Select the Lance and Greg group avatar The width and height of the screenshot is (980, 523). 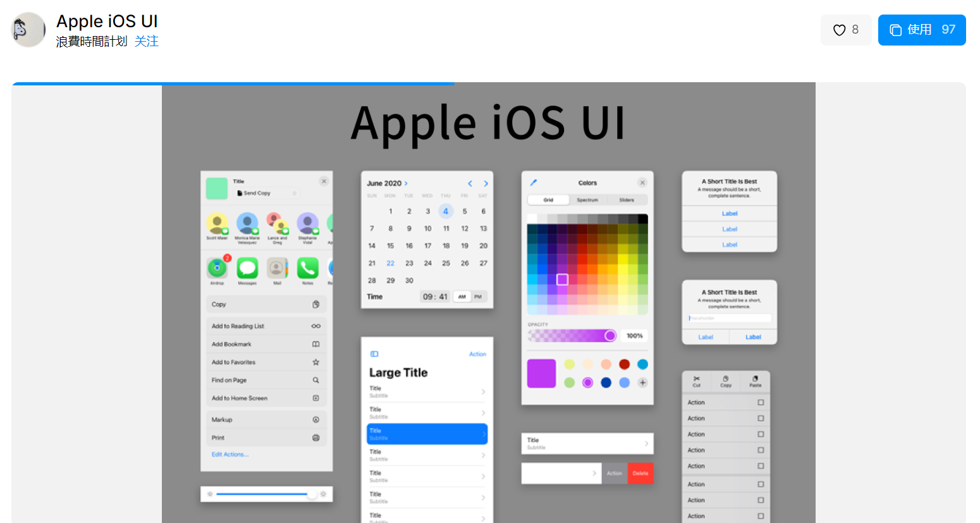277,224
